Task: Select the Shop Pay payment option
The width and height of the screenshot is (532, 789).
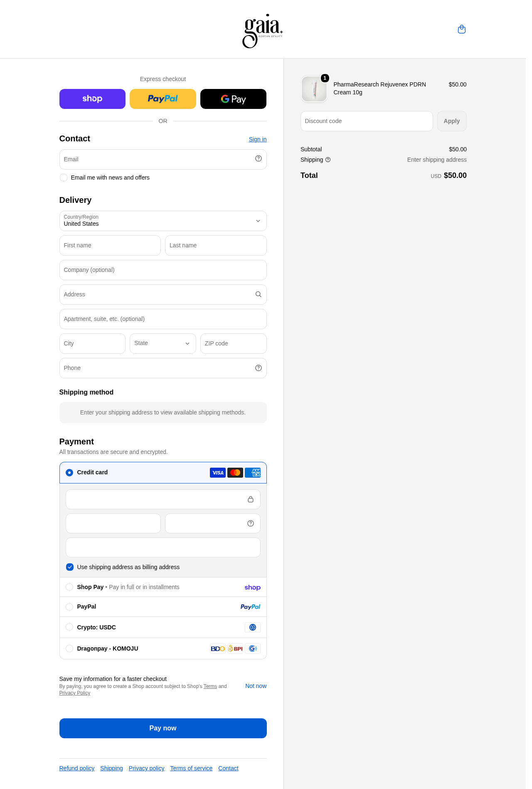Action: pos(69,587)
